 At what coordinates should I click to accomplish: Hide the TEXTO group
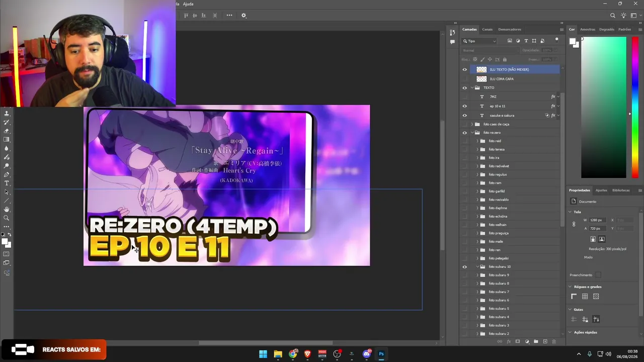(464, 87)
